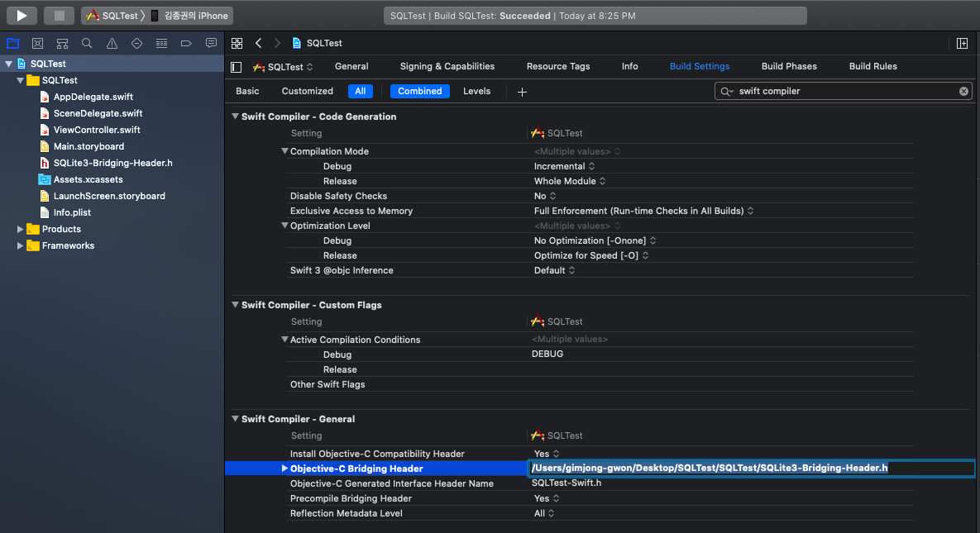The width and height of the screenshot is (980, 533).
Task: Open the find navigator magnifier icon
Action: point(87,43)
